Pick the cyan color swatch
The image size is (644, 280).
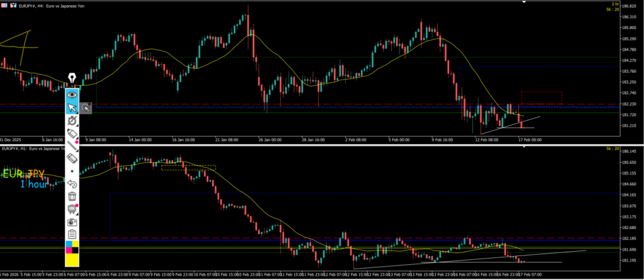click(68, 244)
